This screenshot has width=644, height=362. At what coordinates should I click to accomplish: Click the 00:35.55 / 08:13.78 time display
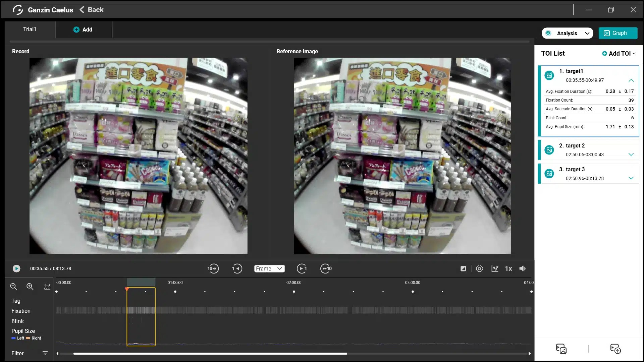coord(51,268)
